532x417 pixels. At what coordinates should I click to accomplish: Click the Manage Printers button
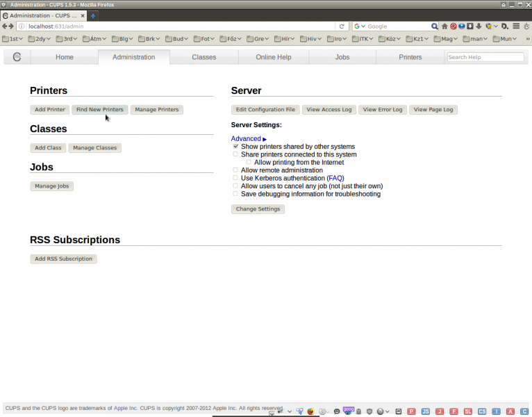coord(157,109)
